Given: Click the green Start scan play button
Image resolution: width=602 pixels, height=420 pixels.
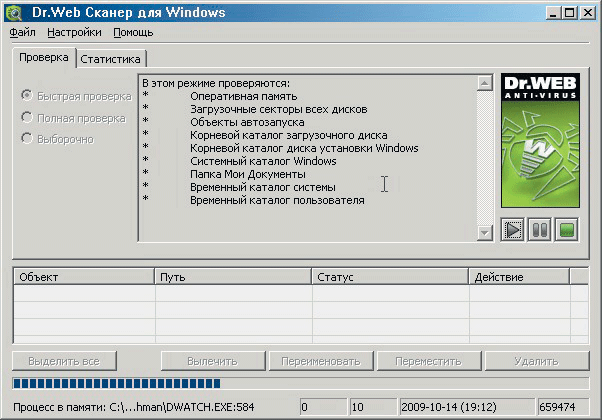Looking at the screenshot, I should (512, 230).
